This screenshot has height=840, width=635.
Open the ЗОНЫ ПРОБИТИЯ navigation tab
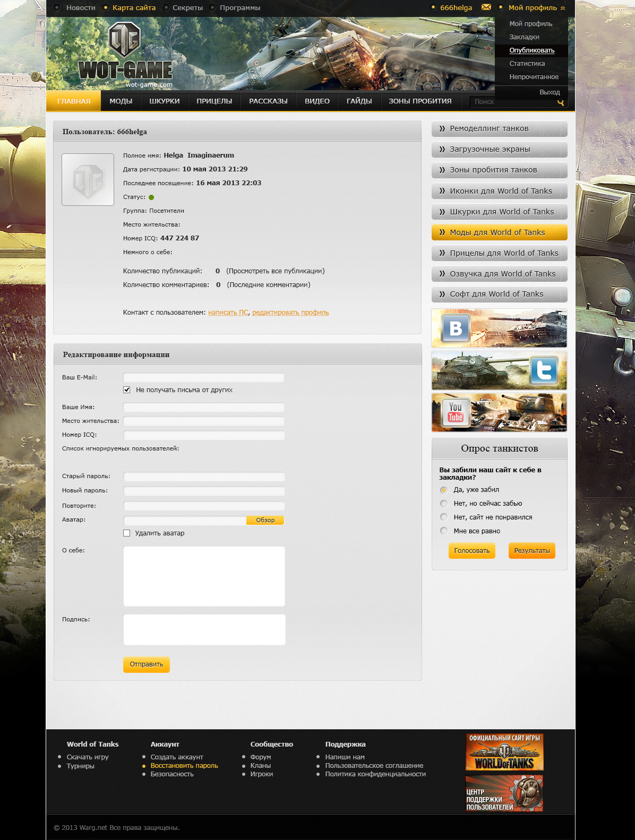tap(420, 101)
